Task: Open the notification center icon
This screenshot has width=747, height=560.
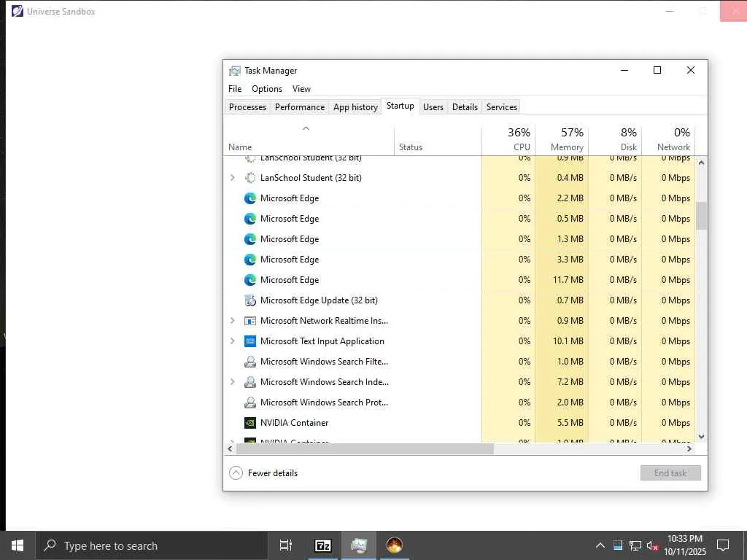Action: pyautogui.click(x=723, y=545)
